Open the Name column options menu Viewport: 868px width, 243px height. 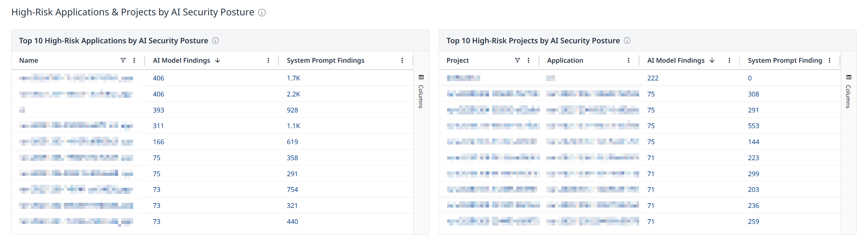pos(134,60)
